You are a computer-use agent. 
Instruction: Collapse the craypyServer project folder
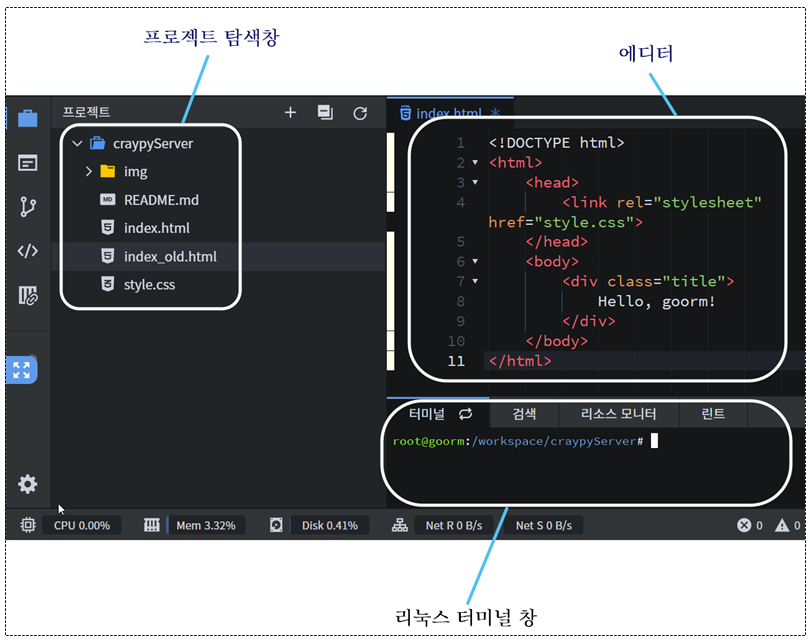coord(77,143)
